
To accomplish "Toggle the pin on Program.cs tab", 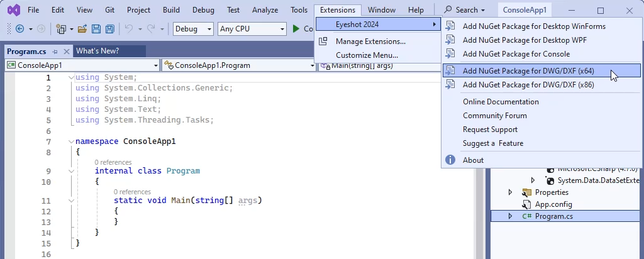I will (x=55, y=52).
